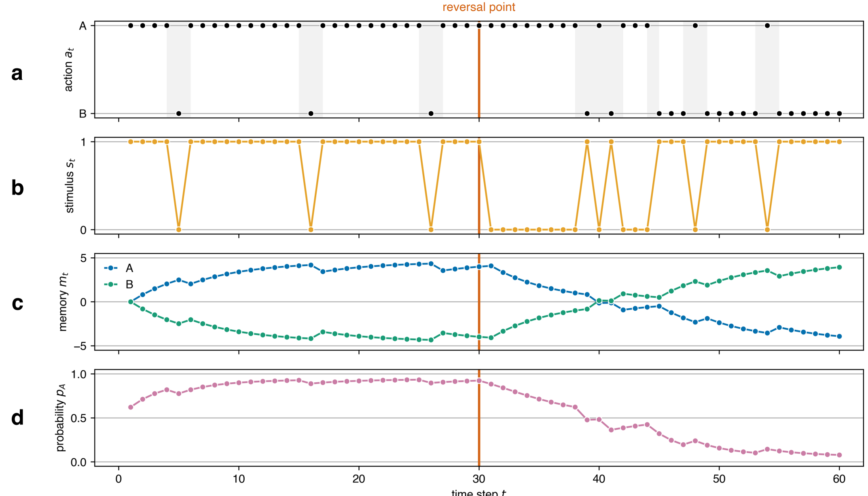This screenshot has width=868, height=496.
Task: Click the orange reversal line in the action panel
Action: (479, 70)
